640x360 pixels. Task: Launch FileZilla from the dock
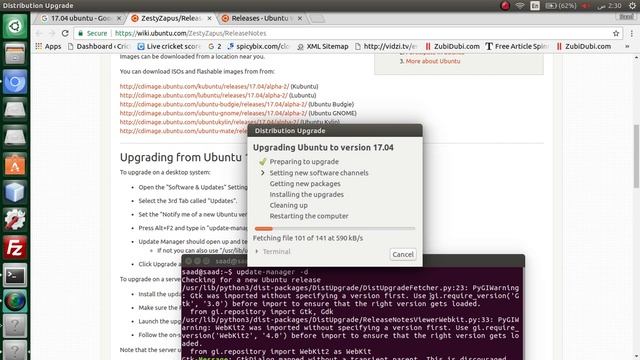pos(15,248)
